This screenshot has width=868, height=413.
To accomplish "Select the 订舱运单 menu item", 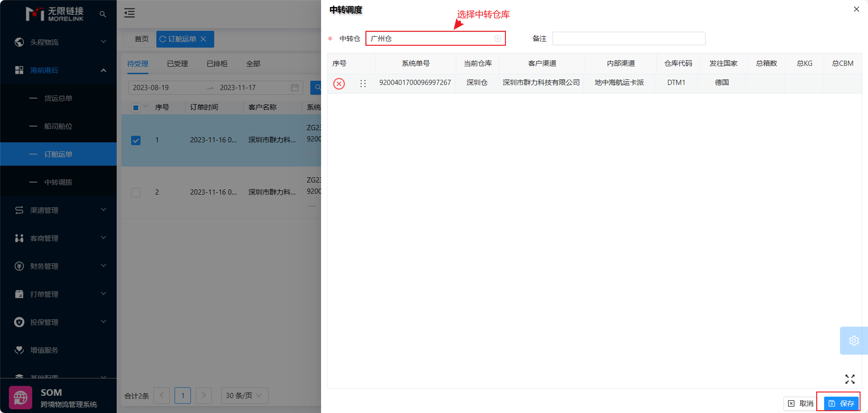I will [x=58, y=154].
